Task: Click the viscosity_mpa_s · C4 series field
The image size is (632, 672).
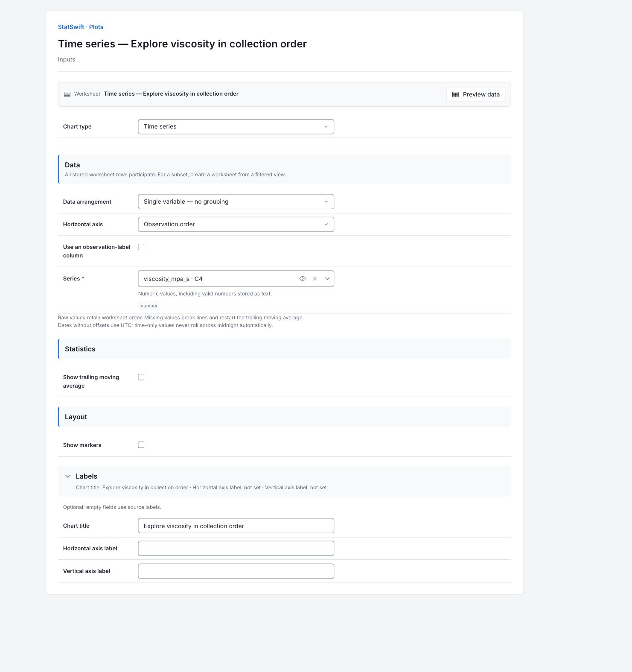Action: tap(236, 279)
